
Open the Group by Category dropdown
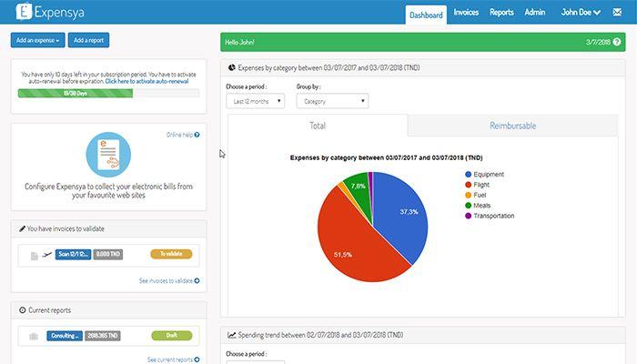tap(332, 101)
